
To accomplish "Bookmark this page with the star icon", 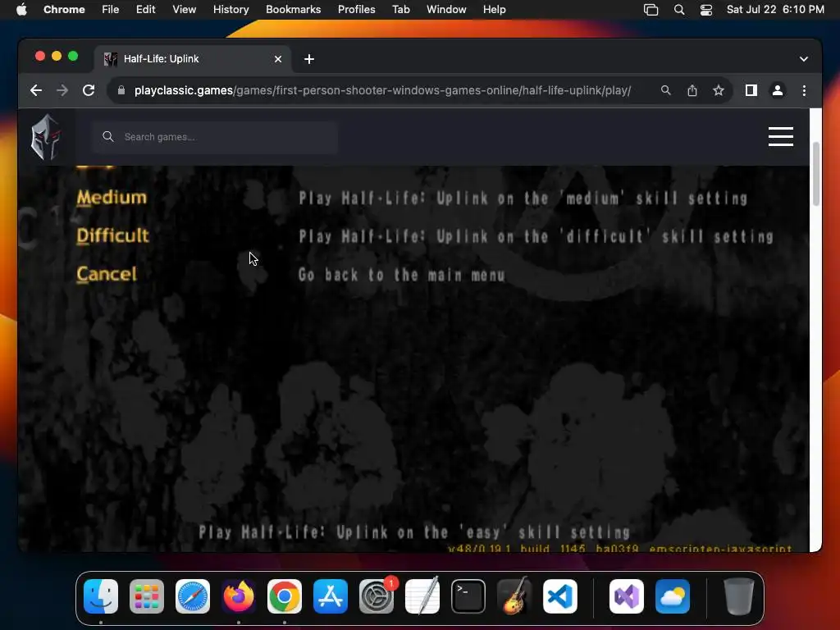I will click(719, 90).
